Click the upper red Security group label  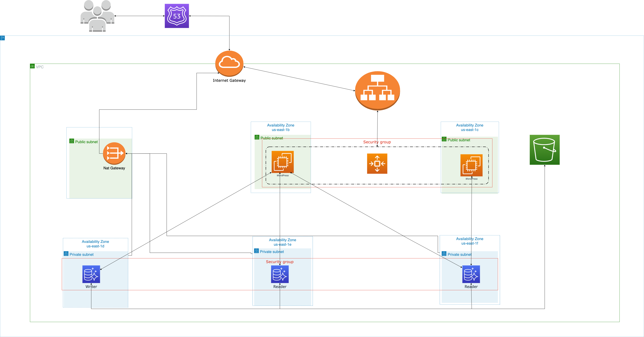click(377, 142)
